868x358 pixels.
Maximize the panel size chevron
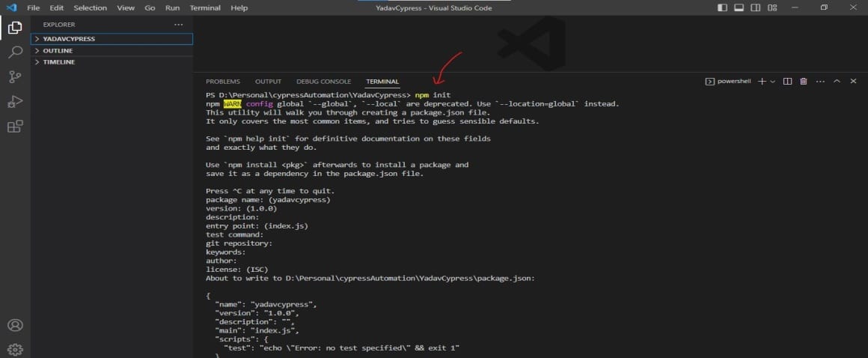837,82
